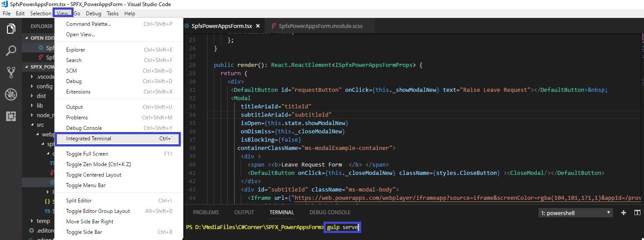Select Debug entry in View menu list
The width and height of the screenshot is (644, 240).
[119, 81]
